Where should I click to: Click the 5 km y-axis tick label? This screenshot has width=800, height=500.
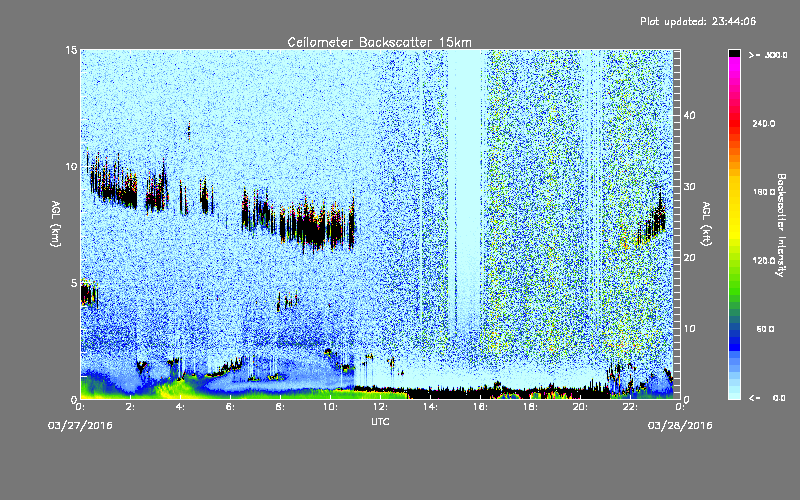tap(74, 283)
